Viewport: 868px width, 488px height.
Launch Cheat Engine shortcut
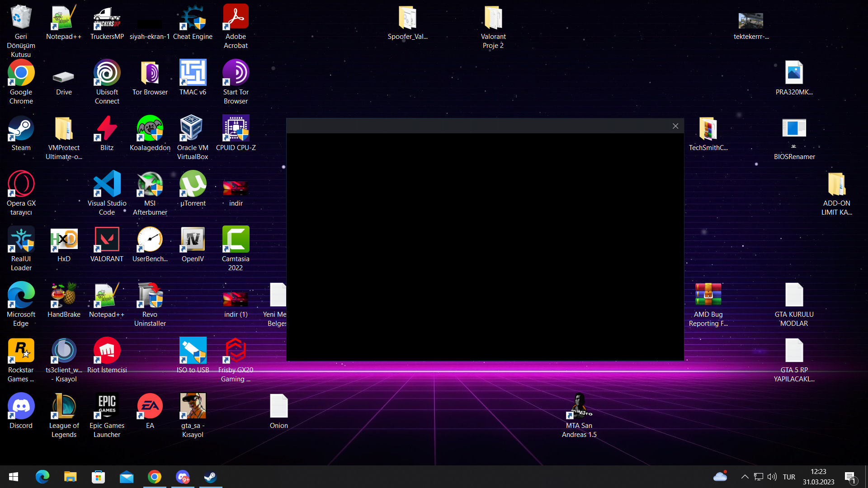[x=193, y=22]
